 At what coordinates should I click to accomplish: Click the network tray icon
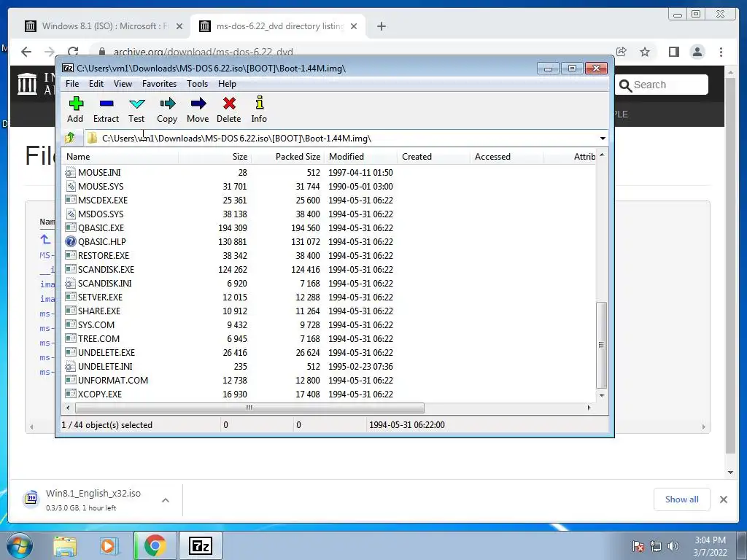click(x=656, y=545)
